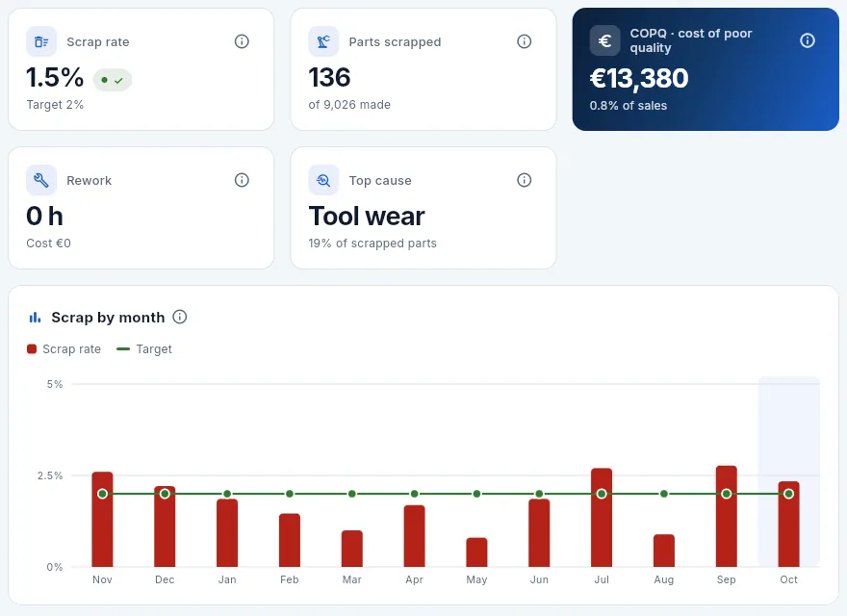Click the 'Tool wear' top cause value
Viewport: 847px width, 616px height.
coord(367,217)
